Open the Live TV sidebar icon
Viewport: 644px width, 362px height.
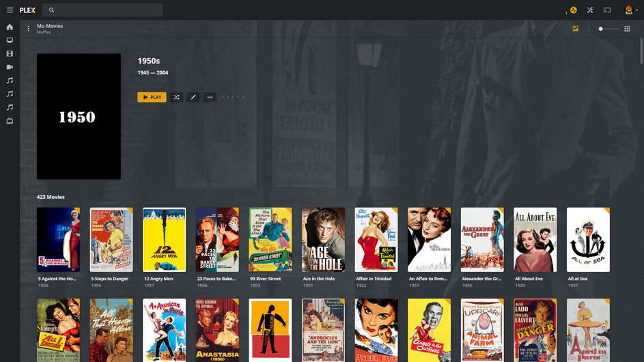(10, 121)
